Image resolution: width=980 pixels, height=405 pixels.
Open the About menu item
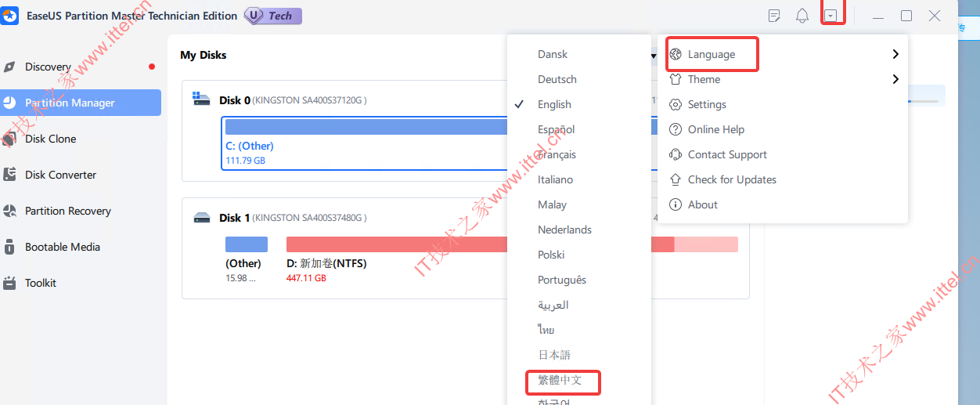[x=783, y=204]
